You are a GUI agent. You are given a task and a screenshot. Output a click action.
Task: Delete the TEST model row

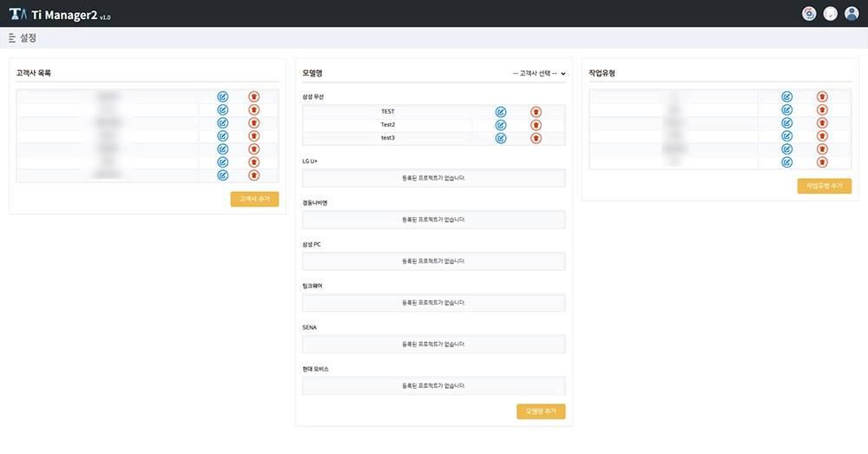pyautogui.click(x=536, y=112)
